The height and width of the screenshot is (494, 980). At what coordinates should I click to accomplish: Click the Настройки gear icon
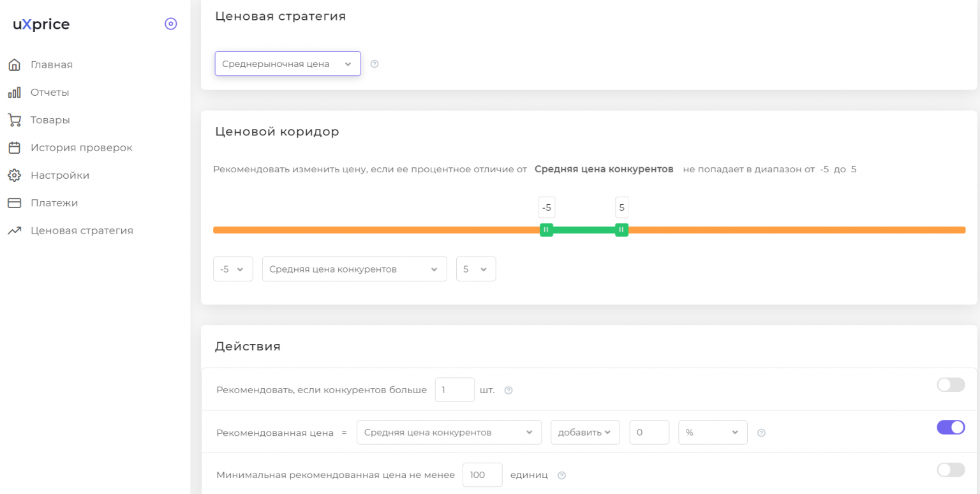tap(14, 175)
